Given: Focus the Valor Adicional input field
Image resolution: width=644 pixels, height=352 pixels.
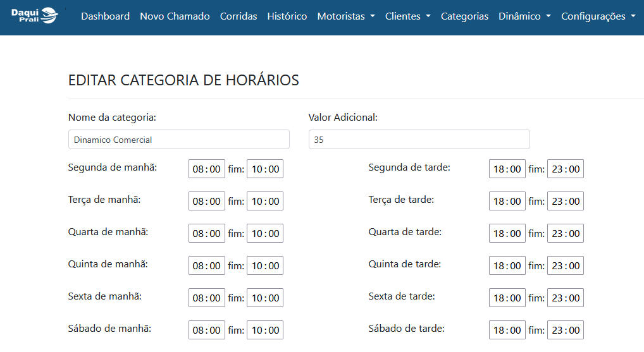Looking at the screenshot, I should [x=419, y=140].
